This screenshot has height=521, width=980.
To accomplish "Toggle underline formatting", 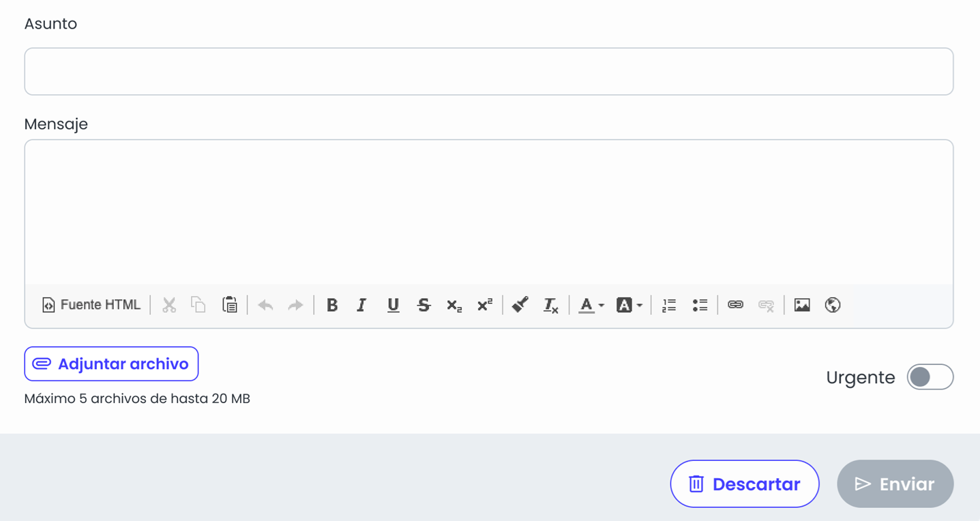I will pos(393,305).
